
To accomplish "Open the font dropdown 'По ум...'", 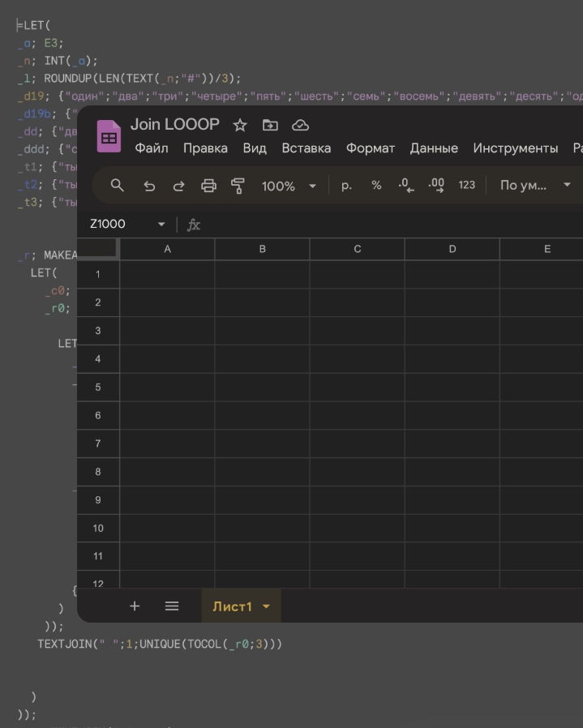I will point(535,186).
